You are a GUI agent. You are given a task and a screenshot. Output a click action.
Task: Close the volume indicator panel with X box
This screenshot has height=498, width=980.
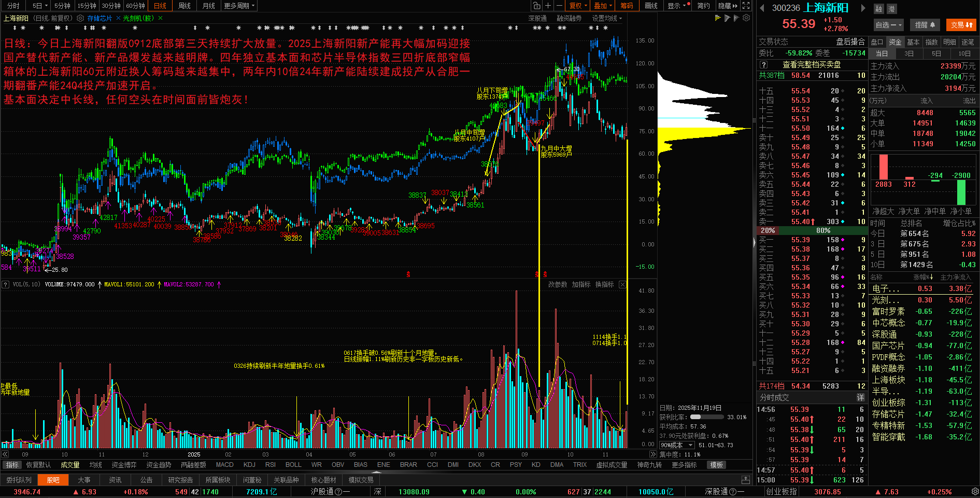622,284
